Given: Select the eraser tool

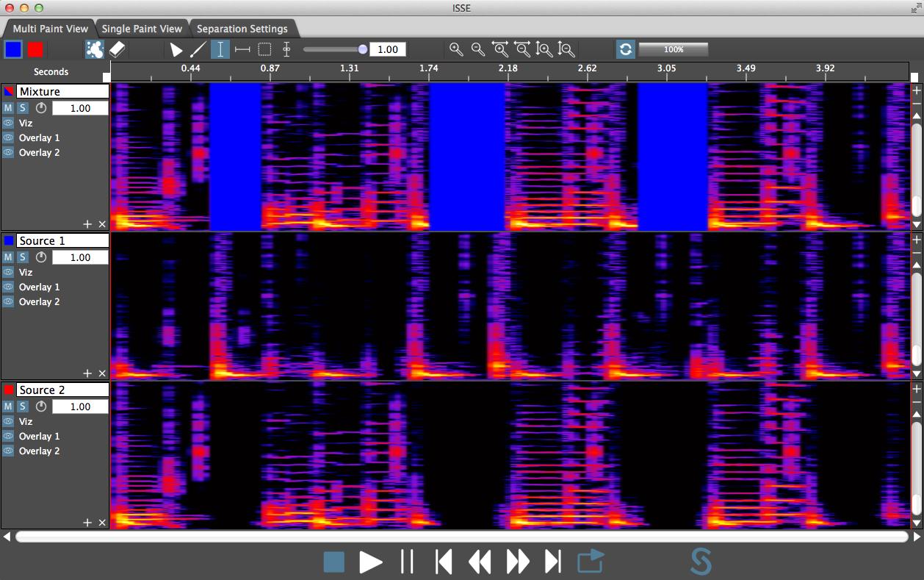Looking at the screenshot, I should point(118,49).
